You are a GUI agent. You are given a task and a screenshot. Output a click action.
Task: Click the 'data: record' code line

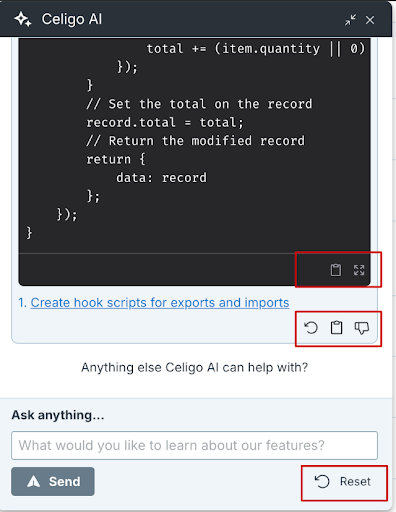click(x=161, y=177)
